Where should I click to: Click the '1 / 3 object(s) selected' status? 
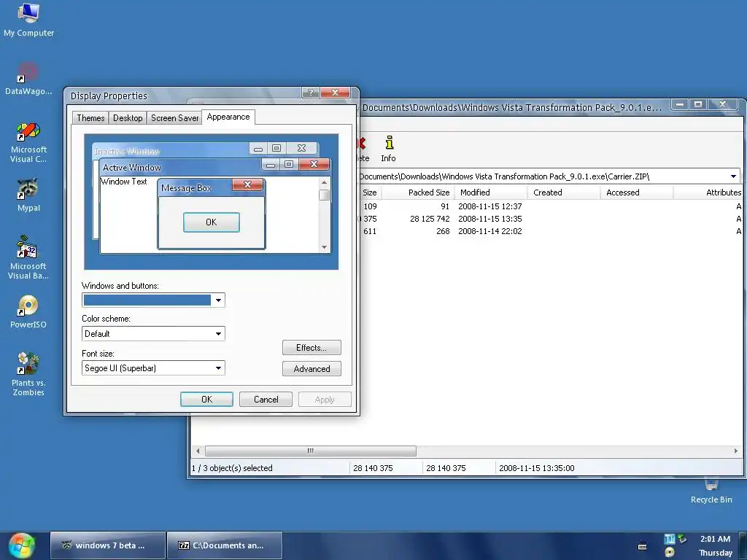coord(232,468)
